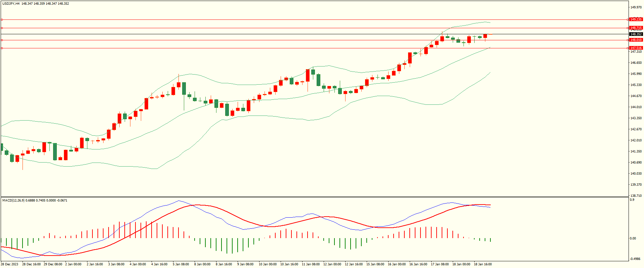Screen dimensions: 644x268
Task: Click the 5 Jan 08:00 time label
Action: click(181, 264)
